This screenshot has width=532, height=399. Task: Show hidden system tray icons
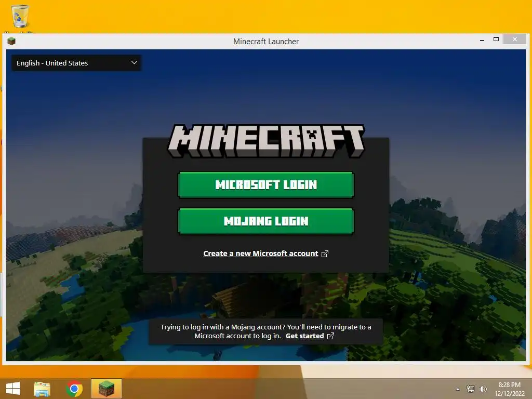tap(458, 389)
